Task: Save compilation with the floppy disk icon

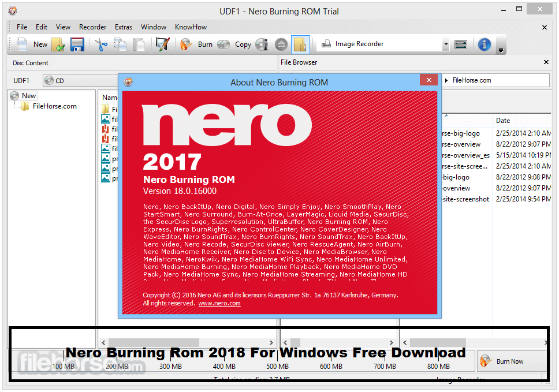Action: coord(77,44)
